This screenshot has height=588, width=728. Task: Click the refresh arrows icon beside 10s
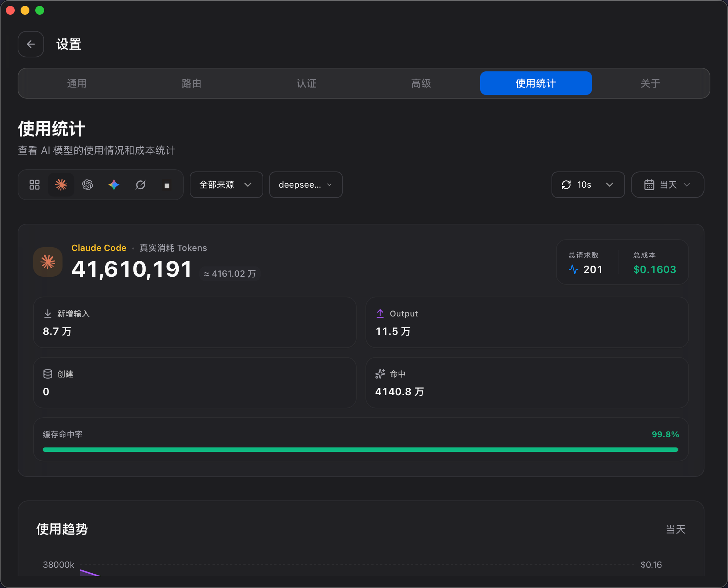pos(566,185)
